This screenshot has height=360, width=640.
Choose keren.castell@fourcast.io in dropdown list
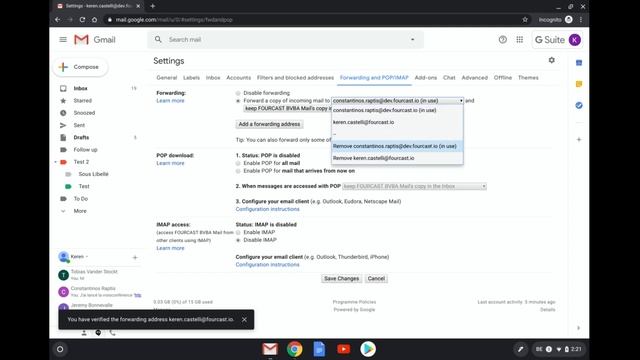tap(397, 122)
